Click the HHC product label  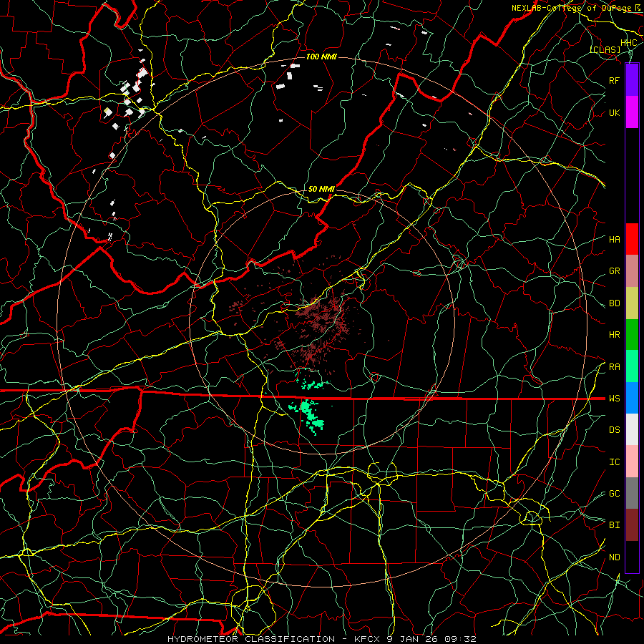pyautogui.click(x=628, y=43)
